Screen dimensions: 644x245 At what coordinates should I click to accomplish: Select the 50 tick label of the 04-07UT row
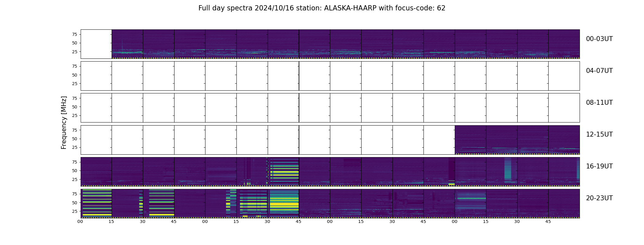[75, 75]
